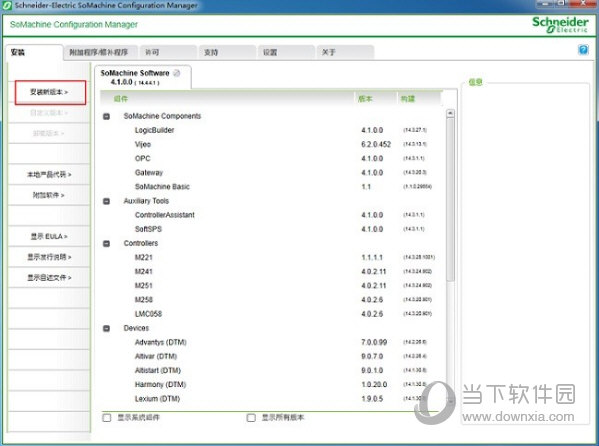The width and height of the screenshot is (599, 446).
Task: Click SoMachine Basic version 1.1
Action: [x=366, y=187]
